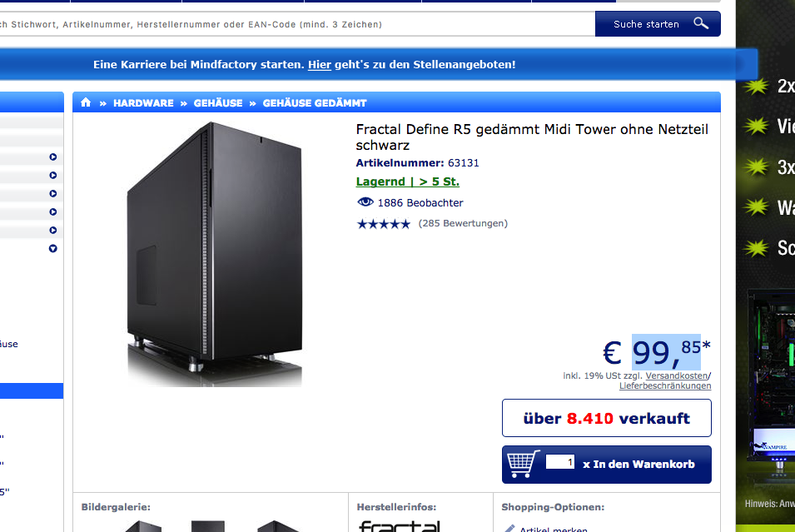Click the home icon in breadcrumb
Image resolution: width=795 pixels, height=532 pixels.
[86, 102]
